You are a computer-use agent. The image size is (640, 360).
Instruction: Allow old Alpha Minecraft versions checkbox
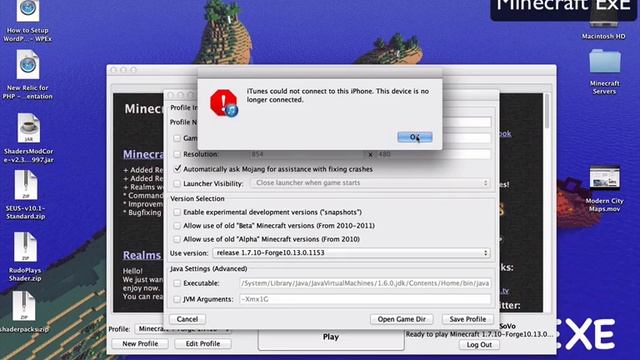click(x=177, y=239)
